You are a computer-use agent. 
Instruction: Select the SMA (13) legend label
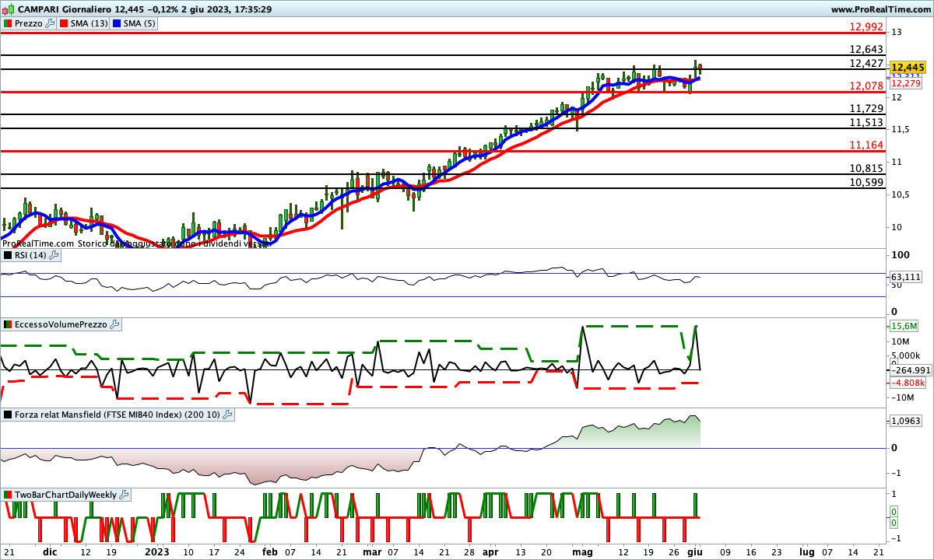click(x=90, y=23)
